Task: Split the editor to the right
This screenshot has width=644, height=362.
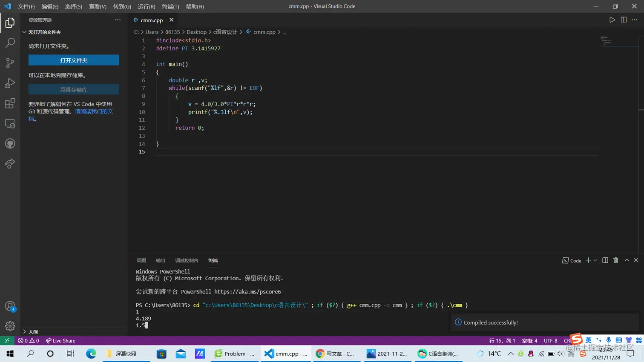Action: click(624, 20)
